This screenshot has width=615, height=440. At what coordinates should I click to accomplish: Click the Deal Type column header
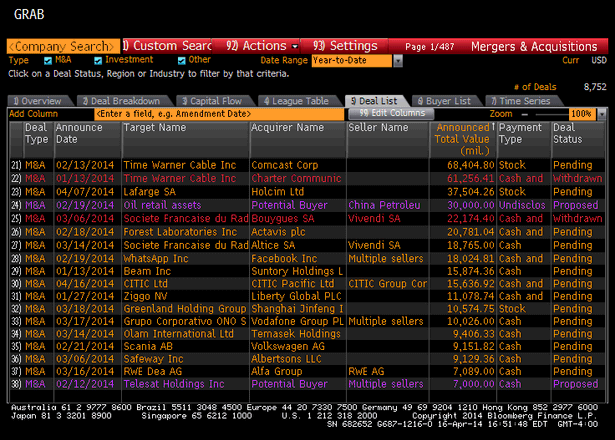(38, 139)
